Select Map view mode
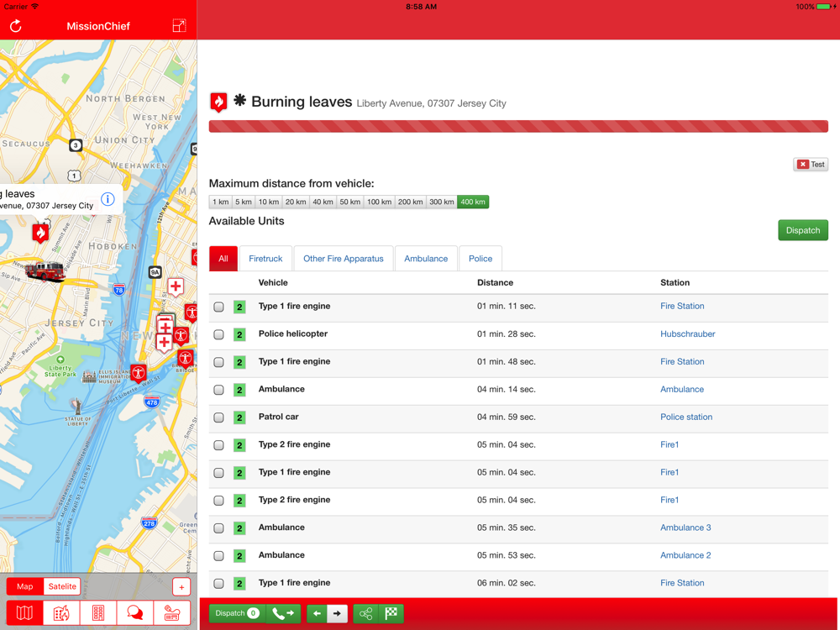The height and width of the screenshot is (630, 840). tap(24, 586)
